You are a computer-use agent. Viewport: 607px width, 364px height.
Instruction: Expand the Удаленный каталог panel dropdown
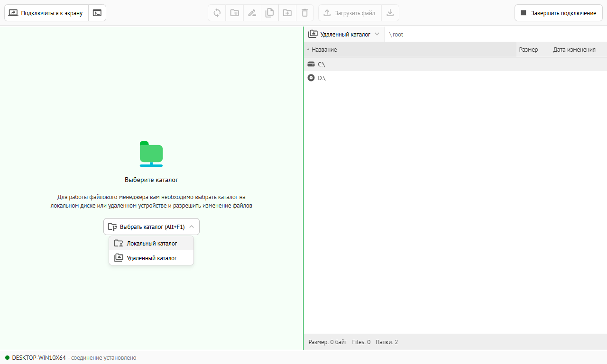coord(344,34)
